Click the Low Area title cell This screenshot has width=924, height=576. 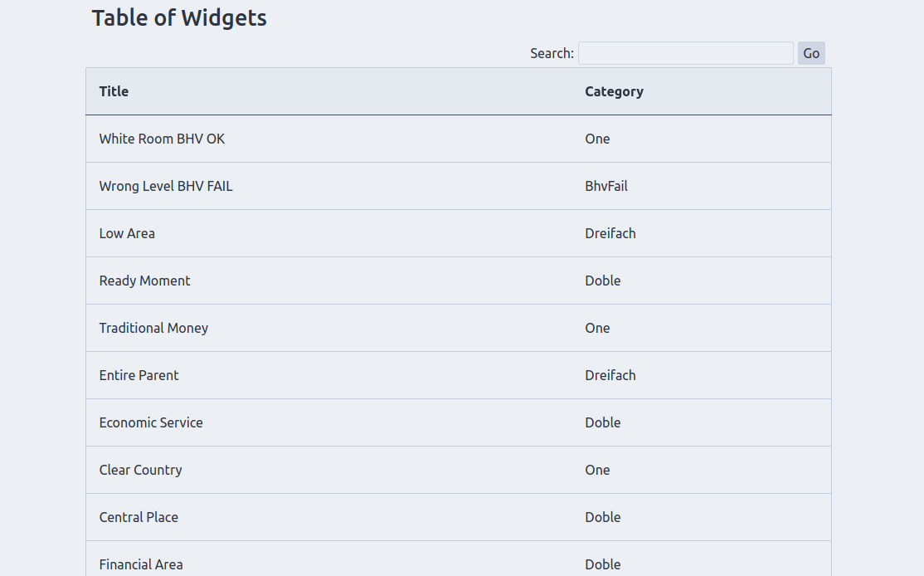[127, 233]
